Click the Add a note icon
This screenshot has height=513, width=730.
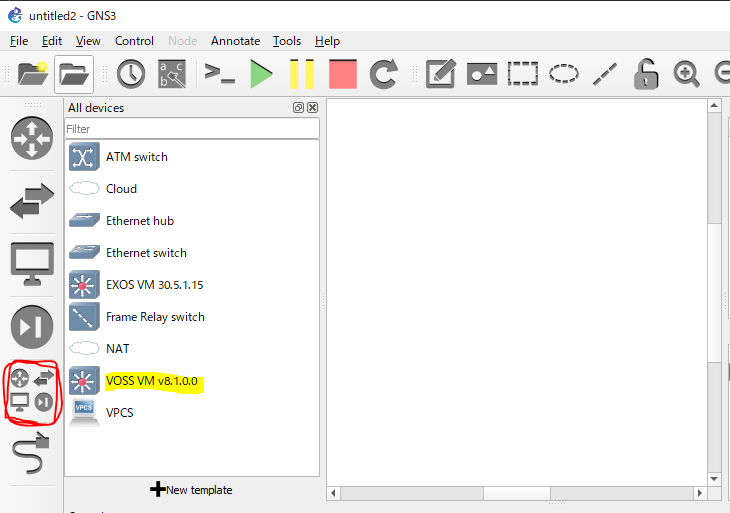[x=440, y=74]
